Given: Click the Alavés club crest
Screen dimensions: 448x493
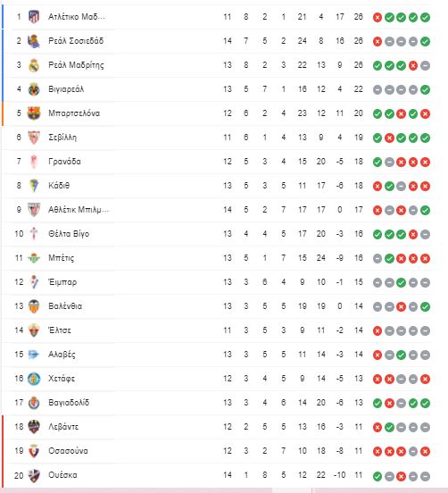Looking at the screenshot, I should click(33, 355).
